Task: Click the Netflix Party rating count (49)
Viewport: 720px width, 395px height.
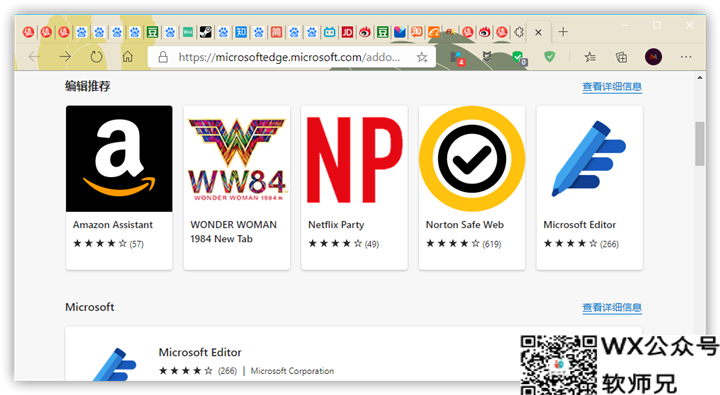Action: pos(371,244)
